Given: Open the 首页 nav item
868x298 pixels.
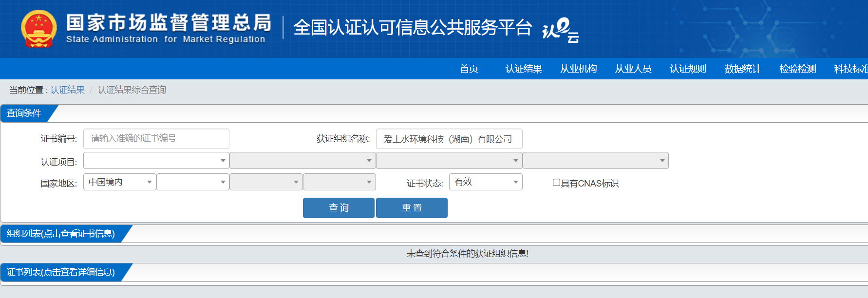Looking at the screenshot, I should coord(469,69).
